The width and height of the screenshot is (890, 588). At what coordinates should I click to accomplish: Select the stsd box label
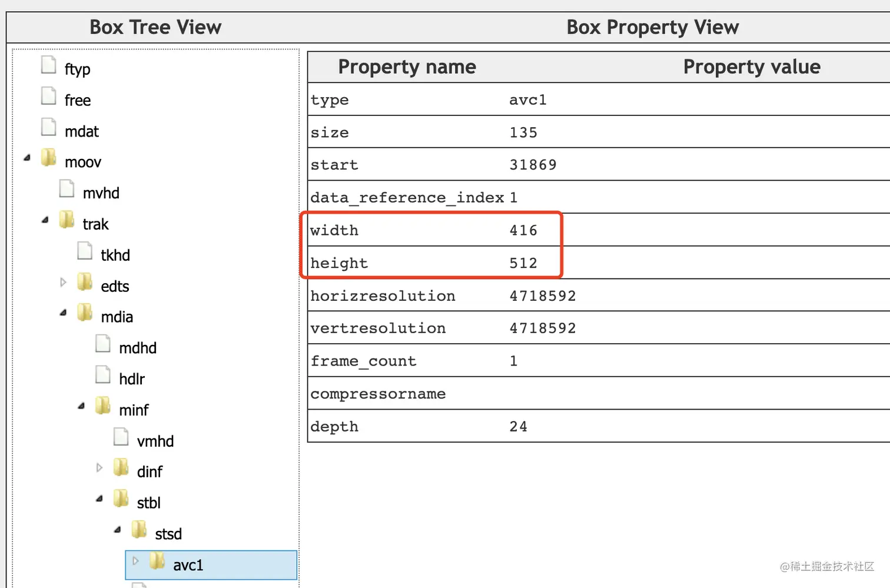(168, 534)
